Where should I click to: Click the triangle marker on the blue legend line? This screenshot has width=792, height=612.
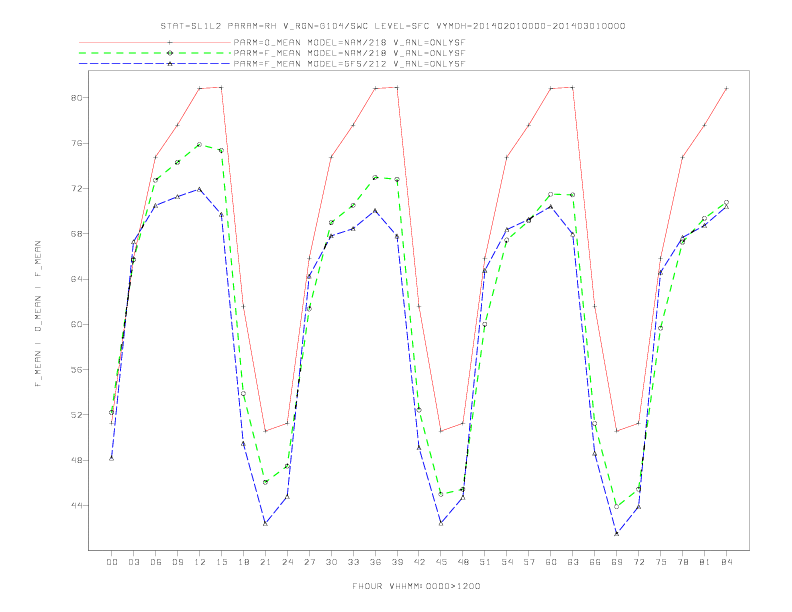point(170,64)
